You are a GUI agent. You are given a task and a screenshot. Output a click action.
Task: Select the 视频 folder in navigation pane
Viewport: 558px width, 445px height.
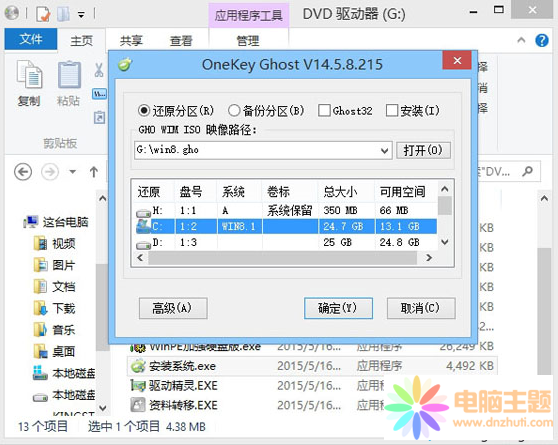55,244
